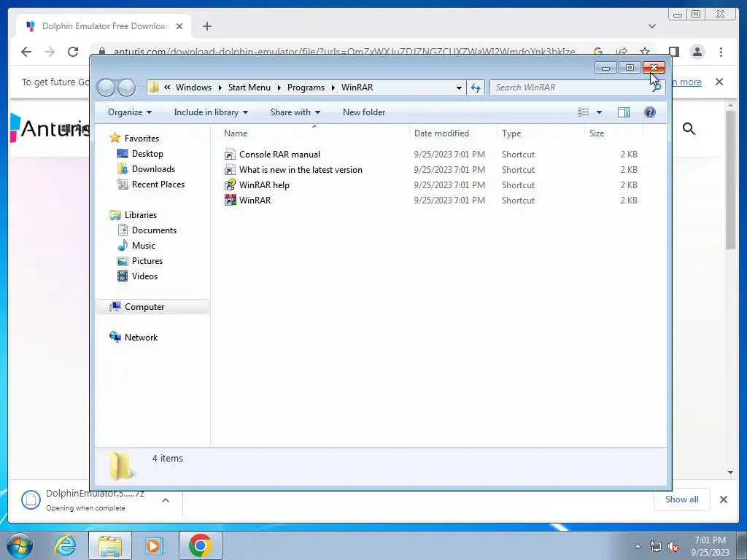
Task: Click the DolphinEmulator download item
Action: point(86,500)
